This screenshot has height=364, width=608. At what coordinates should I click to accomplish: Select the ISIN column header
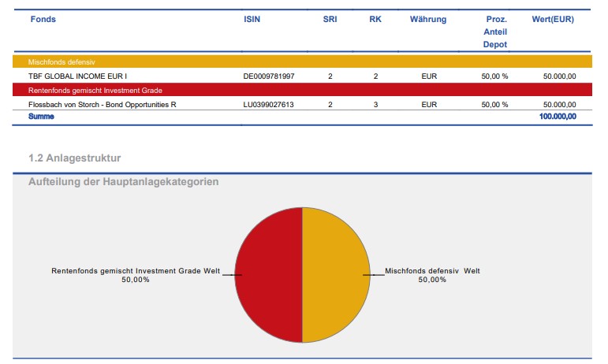pyautogui.click(x=252, y=19)
